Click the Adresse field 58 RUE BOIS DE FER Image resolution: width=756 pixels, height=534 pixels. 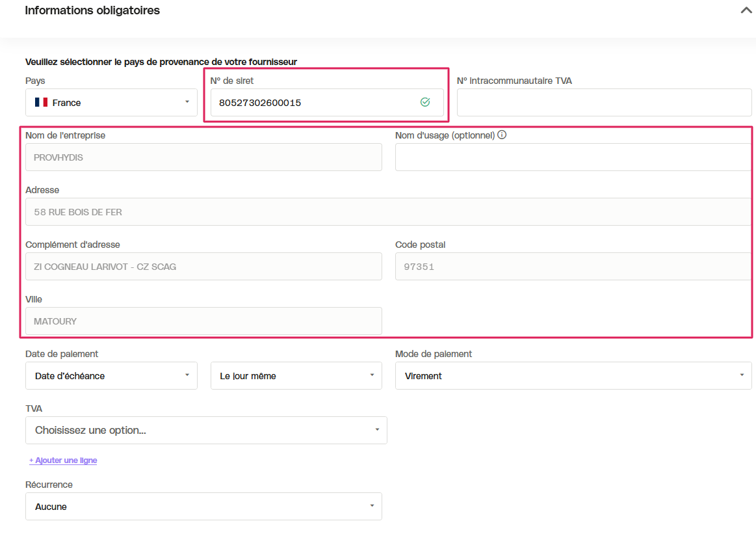[388, 212]
